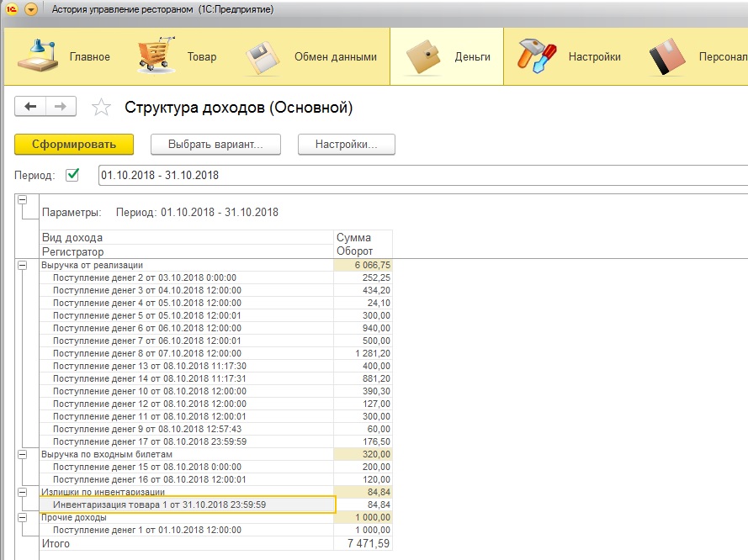The width and height of the screenshot is (748, 560).
Task: Open the title bar dropdown menu arrow
Action: (x=31, y=9)
